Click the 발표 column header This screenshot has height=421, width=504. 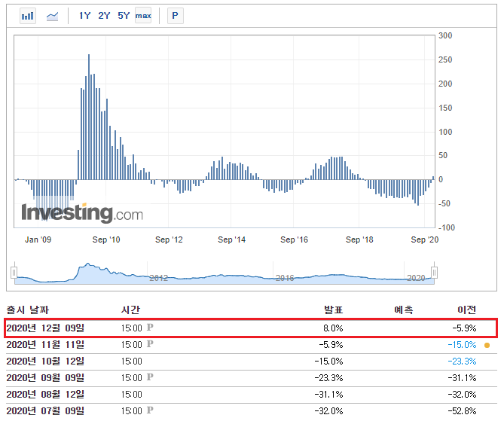[334, 310]
